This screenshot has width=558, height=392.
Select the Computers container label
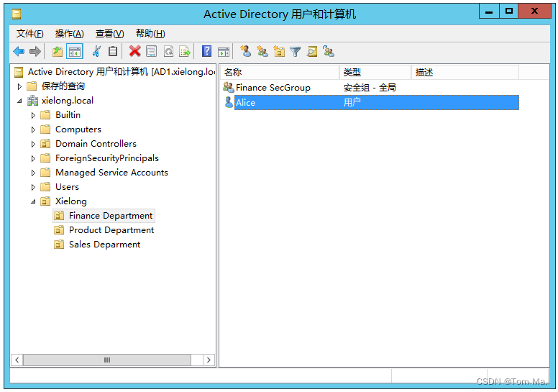point(78,129)
